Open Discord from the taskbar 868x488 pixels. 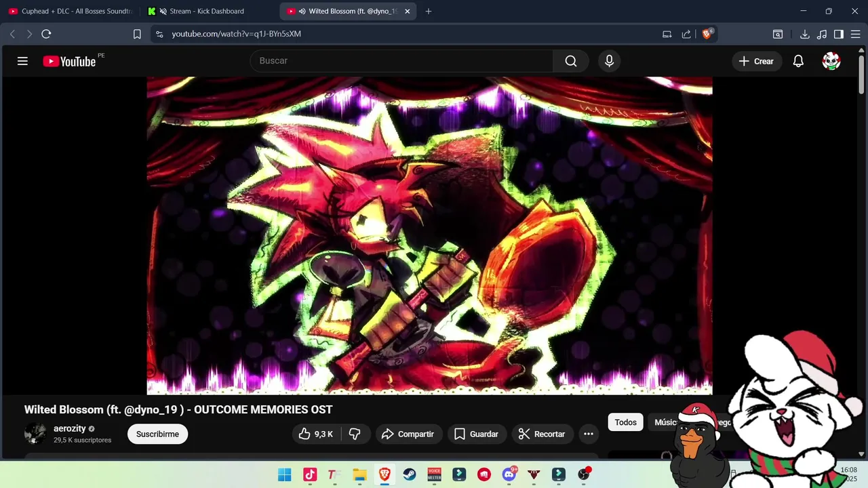pyautogui.click(x=509, y=474)
